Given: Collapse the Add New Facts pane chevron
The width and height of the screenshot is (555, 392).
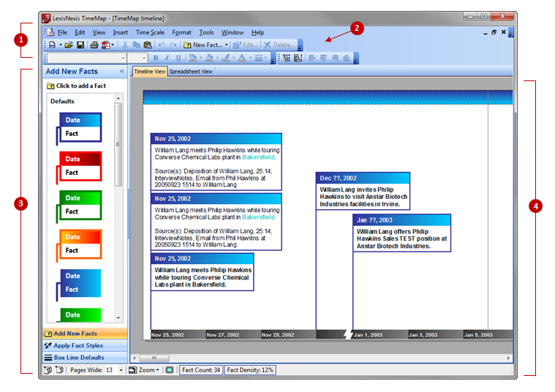Looking at the screenshot, I should [122, 71].
